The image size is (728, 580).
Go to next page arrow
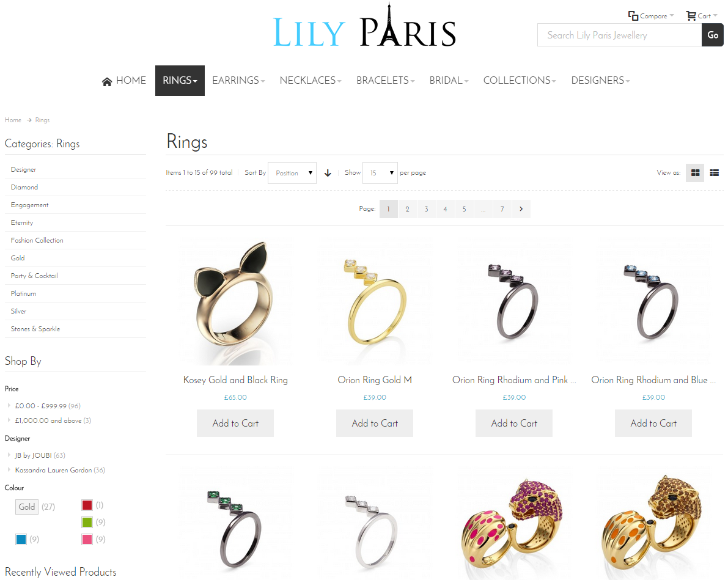[521, 209]
